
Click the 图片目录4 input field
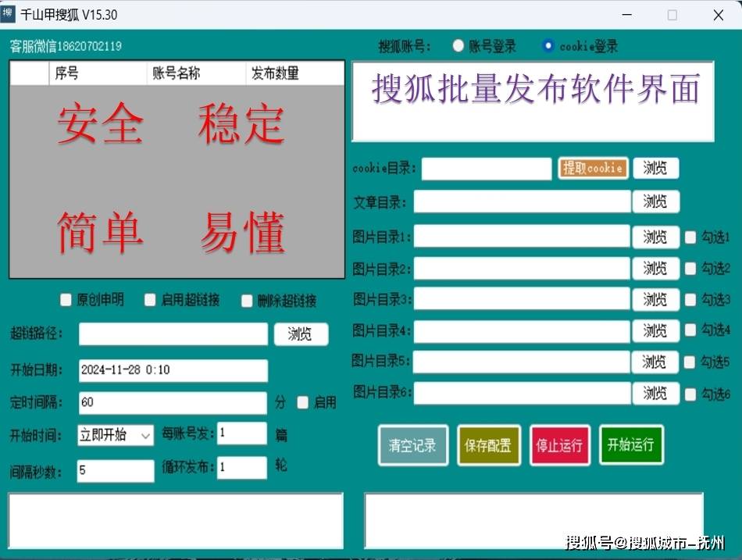[x=522, y=330]
